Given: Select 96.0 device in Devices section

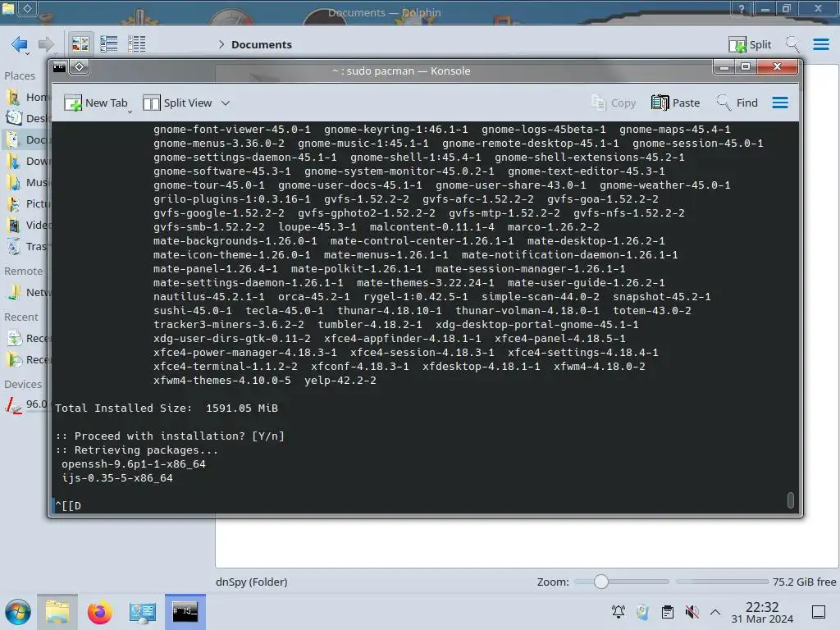Looking at the screenshot, I should 27,404.
